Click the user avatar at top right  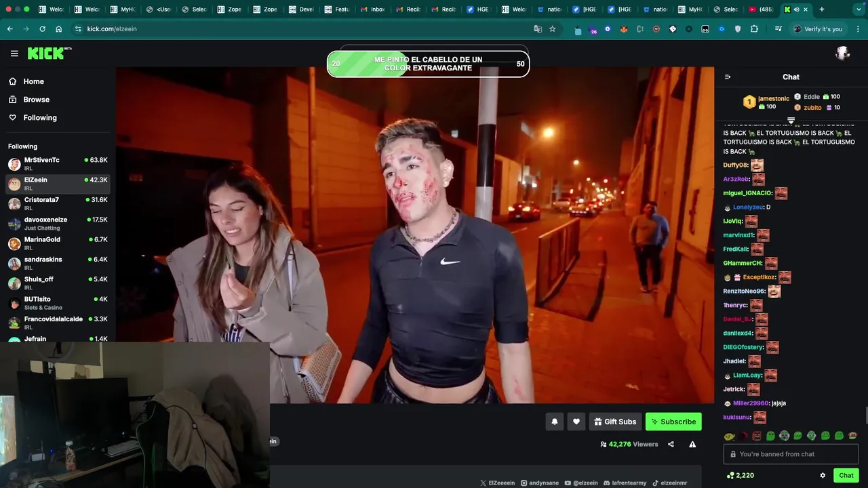pyautogui.click(x=843, y=54)
